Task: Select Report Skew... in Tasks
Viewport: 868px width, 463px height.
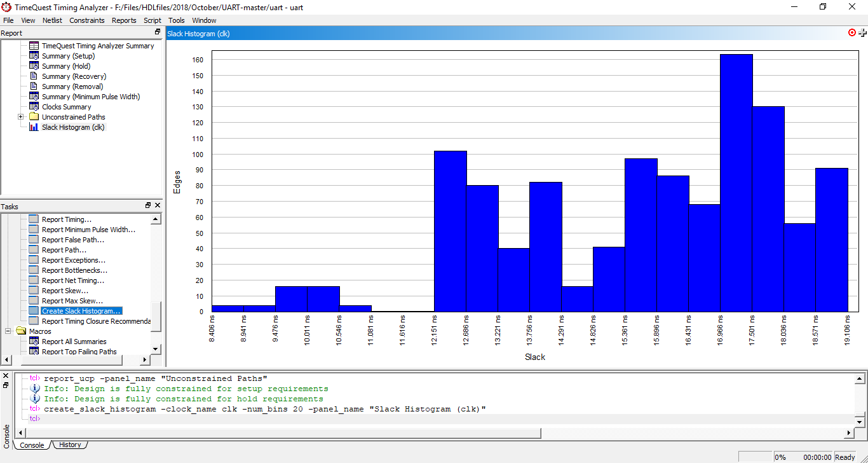Action: pos(65,291)
